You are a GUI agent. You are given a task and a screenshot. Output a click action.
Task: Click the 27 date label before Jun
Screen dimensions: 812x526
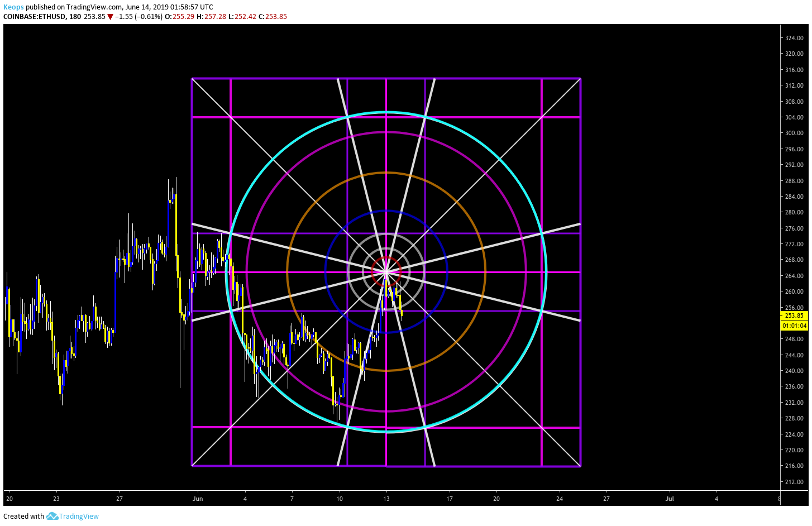120,499
